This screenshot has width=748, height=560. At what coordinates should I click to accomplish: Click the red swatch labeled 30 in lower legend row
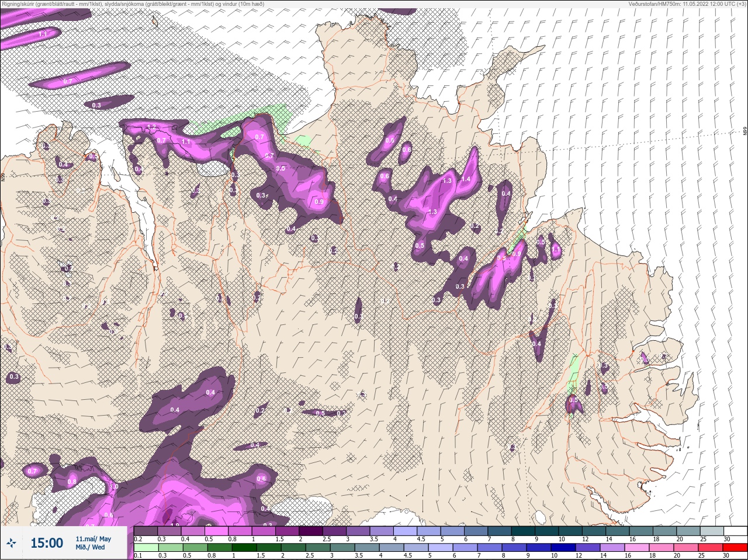pyautogui.click(x=735, y=548)
